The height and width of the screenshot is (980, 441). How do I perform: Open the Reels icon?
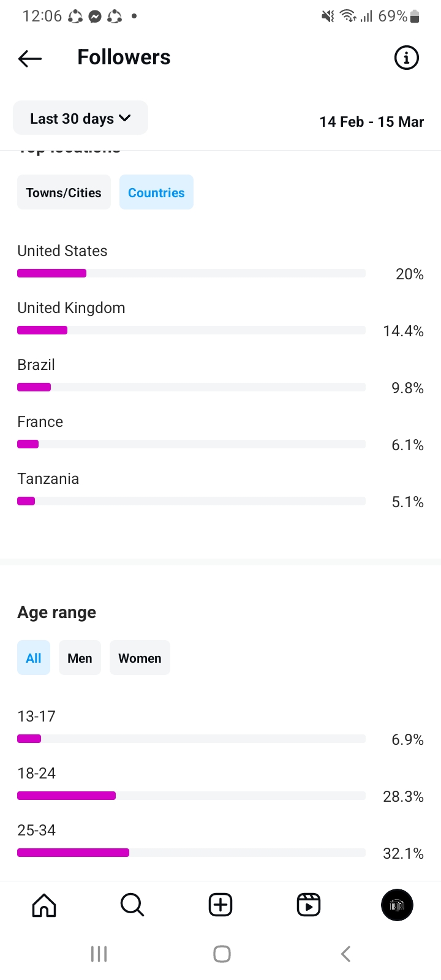309,905
